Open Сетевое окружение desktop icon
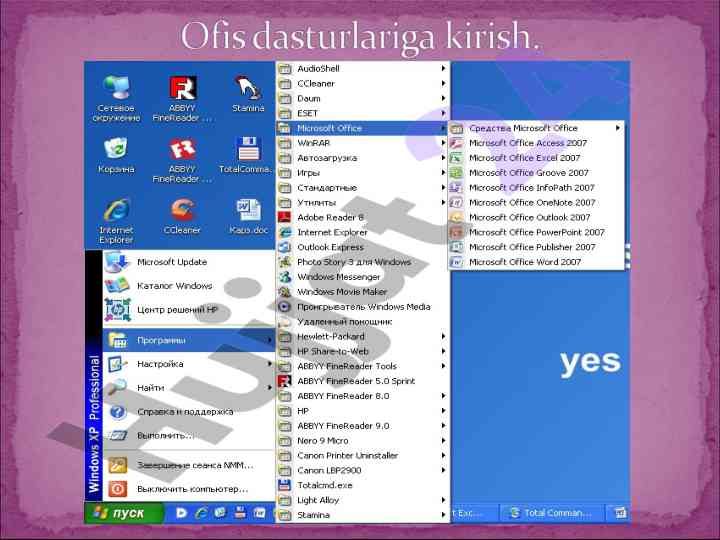Viewport: 720px width, 540px height. click(x=117, y=90)
